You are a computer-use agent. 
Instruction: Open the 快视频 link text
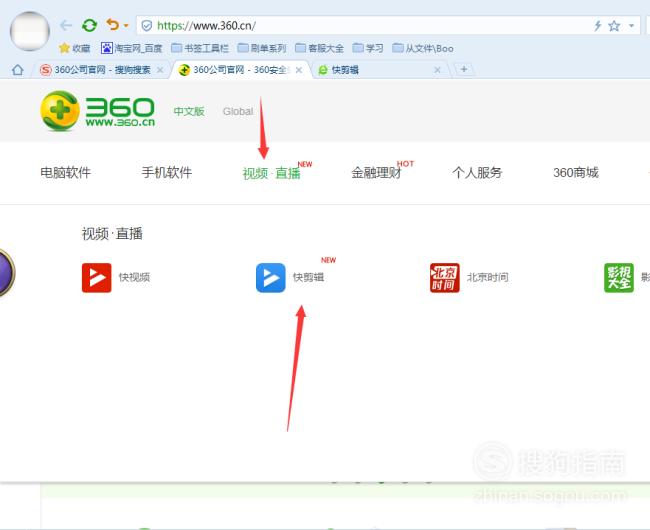point(134,277)
